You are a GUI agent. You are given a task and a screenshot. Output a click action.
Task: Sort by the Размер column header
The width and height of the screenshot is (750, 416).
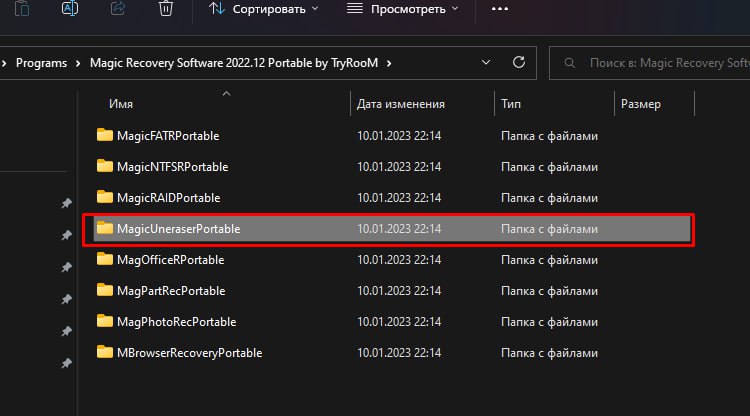pos(640,104)
